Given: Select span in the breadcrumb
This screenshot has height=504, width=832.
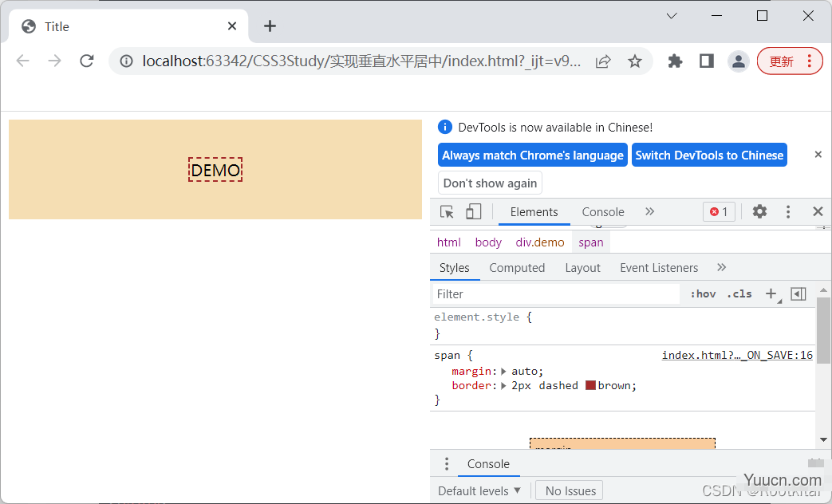Looking at the screenshot, I should pos(590,242).
